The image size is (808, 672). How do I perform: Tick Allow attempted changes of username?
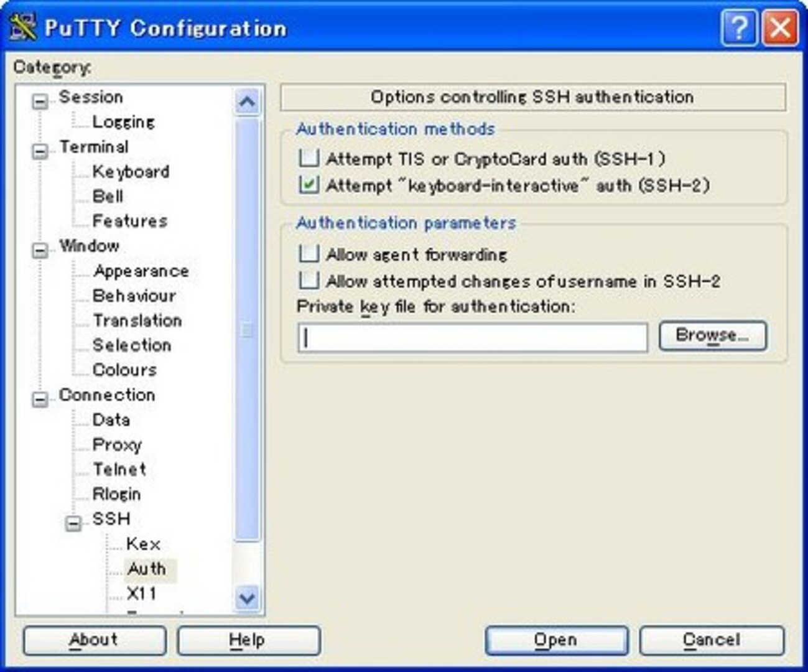click(x=309, y=281)
